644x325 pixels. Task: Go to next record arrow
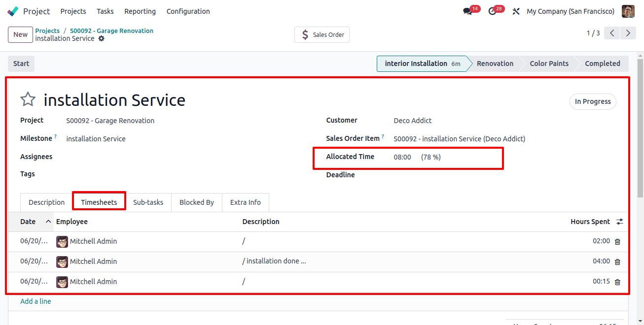628,33
